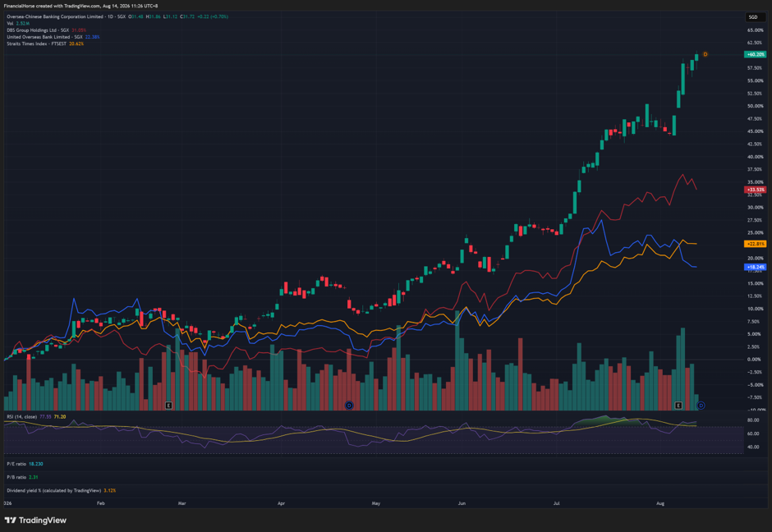The height and width of the screenshot is (532, 772).
Task: Click the 65.00% scale label
Action: click(x=756, y=30)
